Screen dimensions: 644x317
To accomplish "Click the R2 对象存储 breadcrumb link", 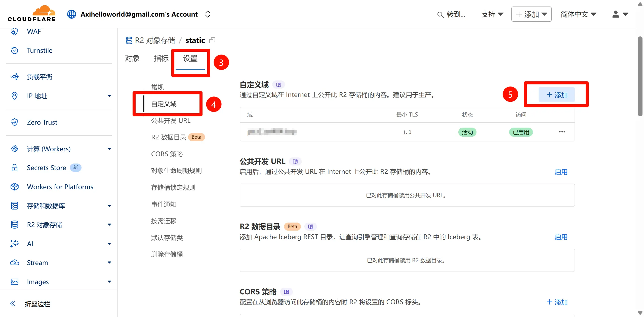I will coord(155,40).
